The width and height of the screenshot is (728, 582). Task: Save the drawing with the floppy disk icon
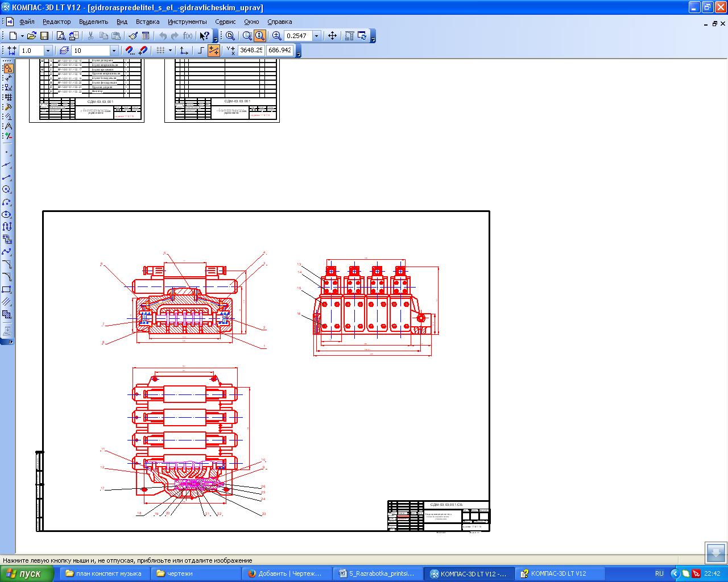44,36
